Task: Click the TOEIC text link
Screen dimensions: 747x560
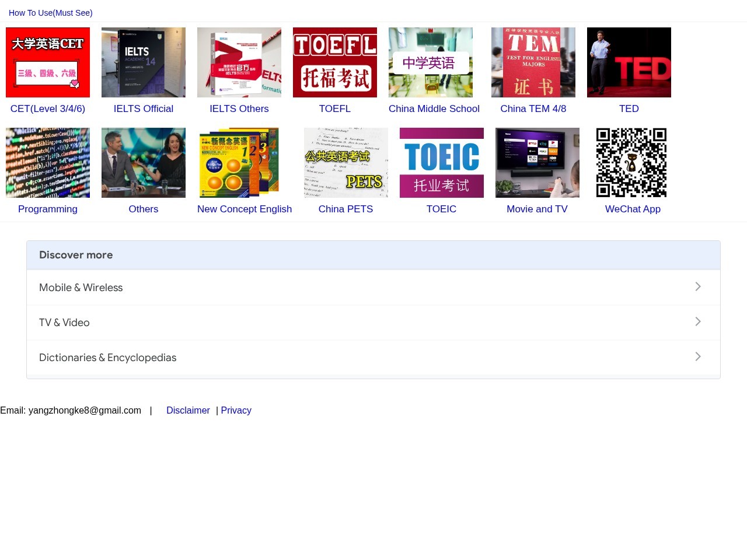Action: click(442, 209)
